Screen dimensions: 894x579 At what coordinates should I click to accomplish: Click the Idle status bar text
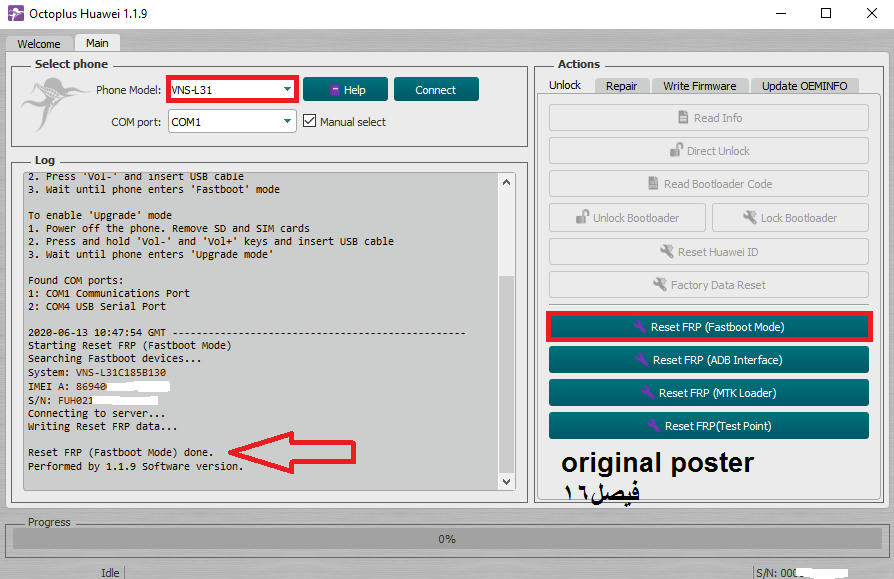(x=110, y=573)
